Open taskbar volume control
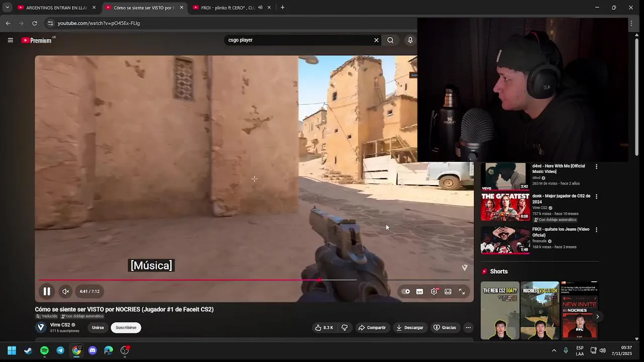 pos(603,350)
